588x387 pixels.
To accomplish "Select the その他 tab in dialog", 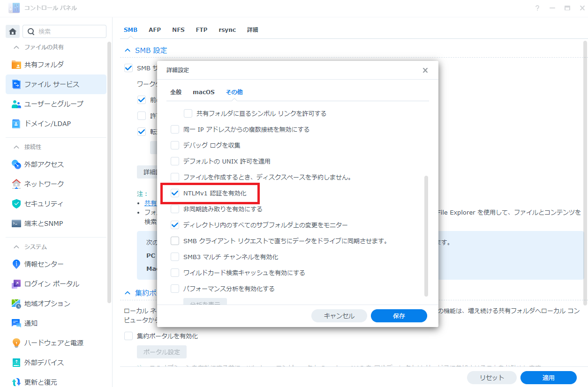I will (x=234, y=92).
